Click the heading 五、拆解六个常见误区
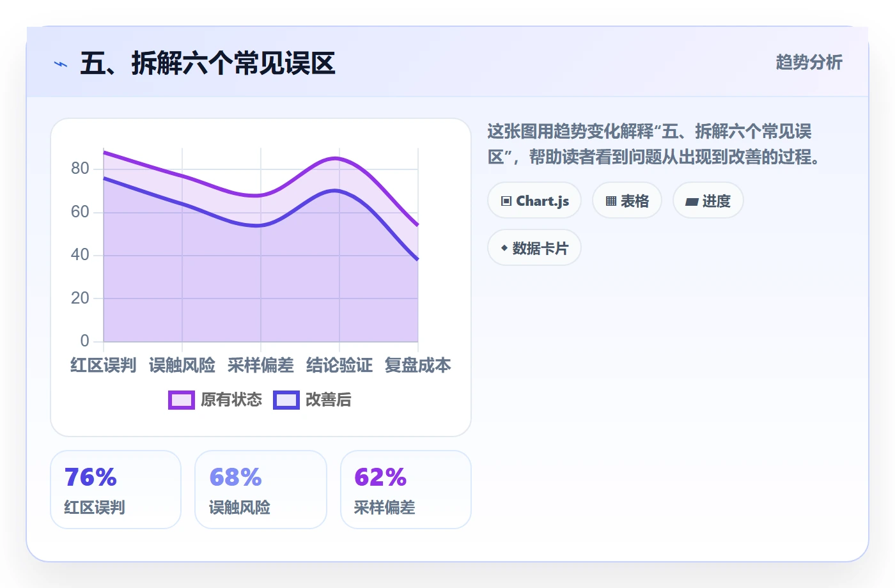895x588 pixels. point(208,64)
